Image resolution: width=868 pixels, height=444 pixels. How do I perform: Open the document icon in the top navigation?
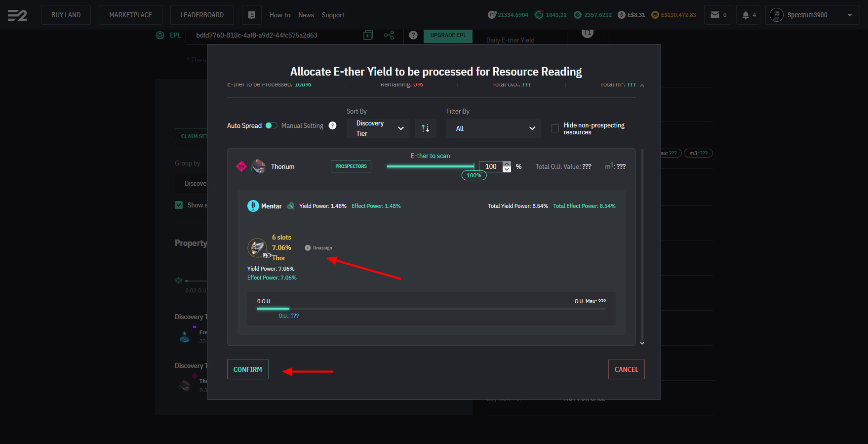click(251, 15)
